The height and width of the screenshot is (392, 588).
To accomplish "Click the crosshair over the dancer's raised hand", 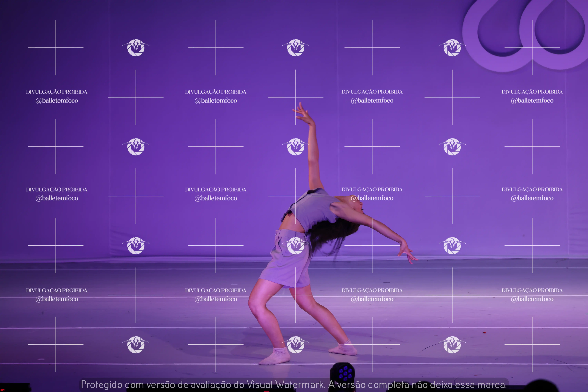I will coord(295,97).
